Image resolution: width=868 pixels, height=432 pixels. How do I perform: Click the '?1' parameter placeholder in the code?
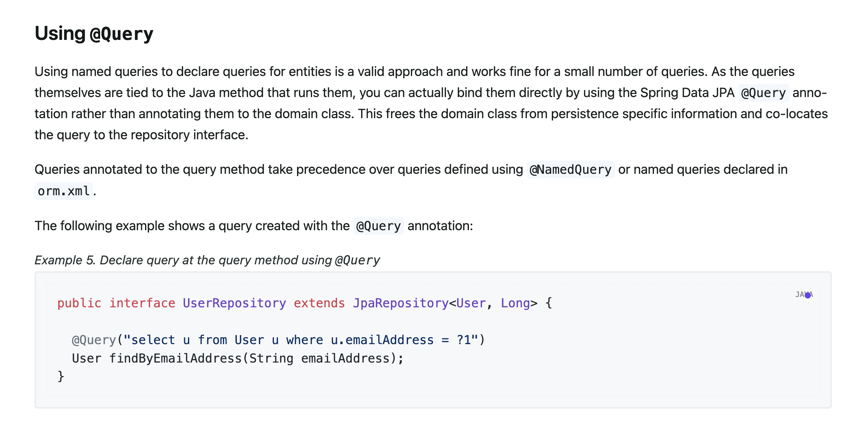click(x=464, y=340)
